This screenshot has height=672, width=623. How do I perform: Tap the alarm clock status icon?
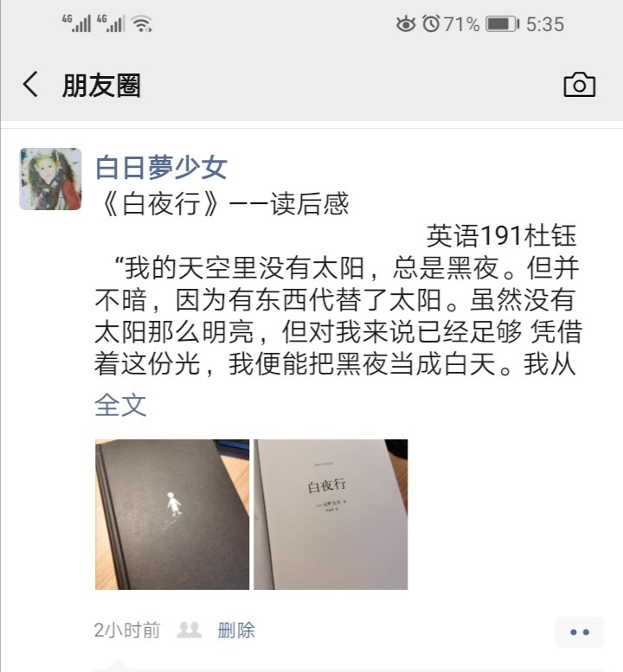[x=431, y=23]
